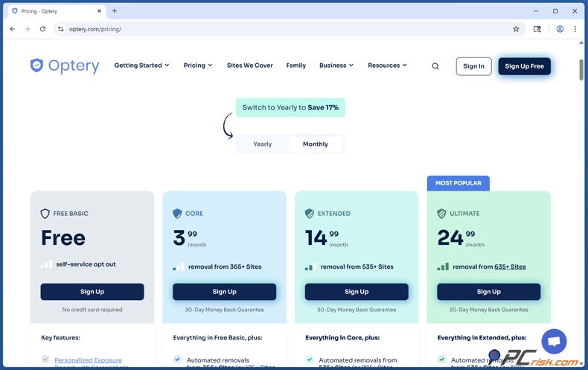Screen dimensions: 588x370
Task: Open the 635+ Sites link in Ultimate
Action: coord(510,267)
